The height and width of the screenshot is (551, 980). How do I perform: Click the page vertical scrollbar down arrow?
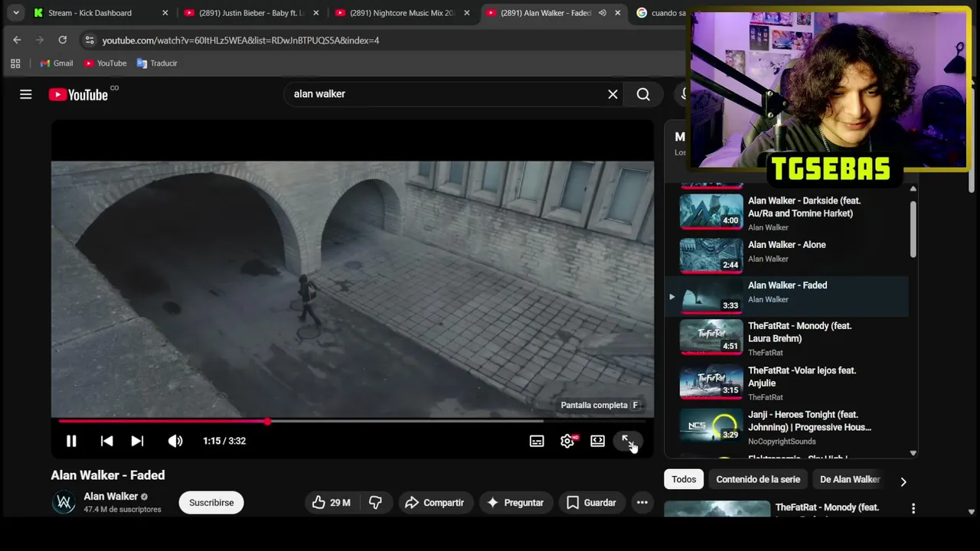[972, 512]
